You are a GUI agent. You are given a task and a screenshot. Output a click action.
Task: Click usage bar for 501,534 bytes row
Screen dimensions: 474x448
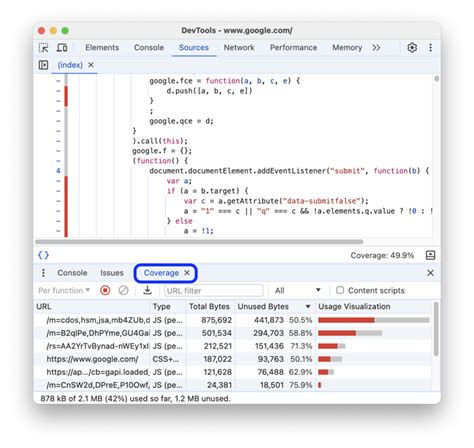pos(350,333)
